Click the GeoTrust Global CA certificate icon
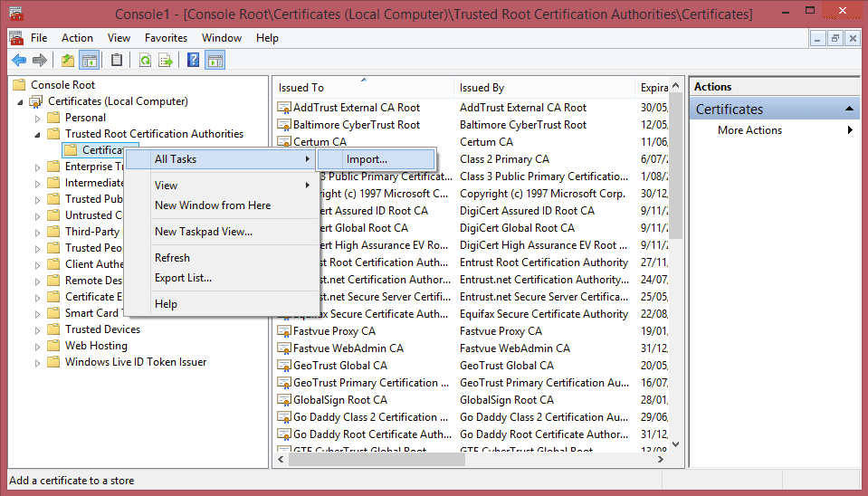868x496 pixels. click(x=284, y=366)
